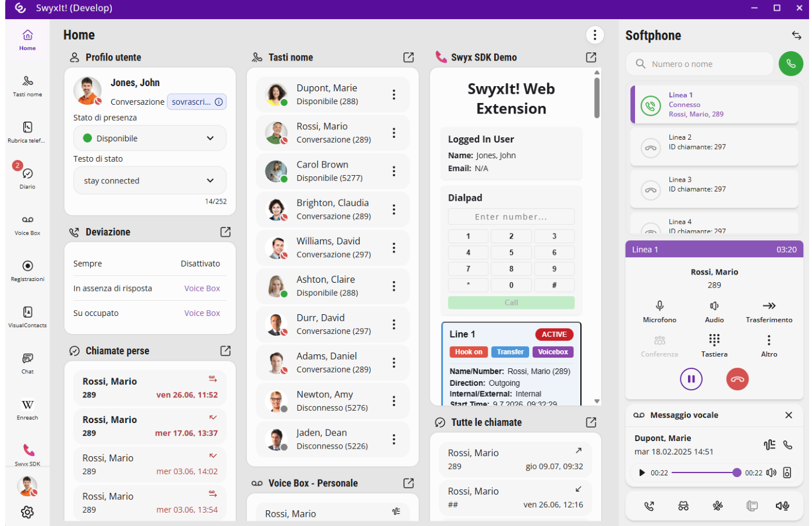
Task: Open options menu for Newton, Amy
Action: coord(394,401)
